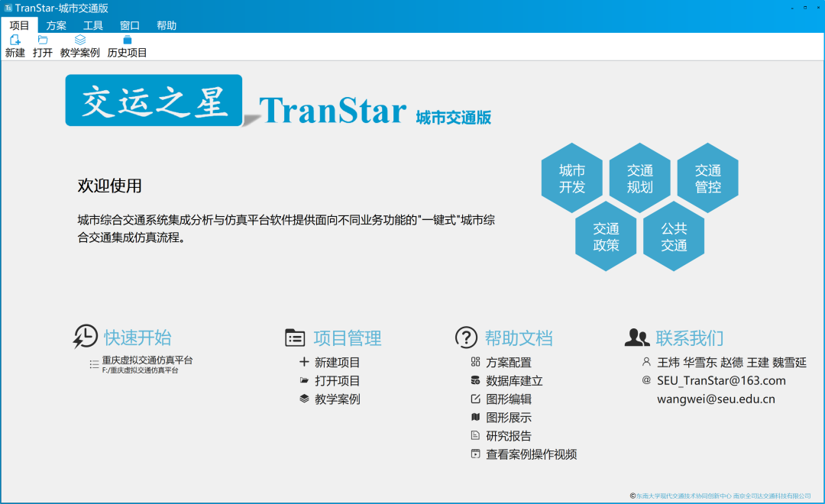Image resolution: width=825 pixels, height=504 pixels.
Task: Open recent project 重庆虚拟交通仿真平台
Action: pyautogui.click(x=147, y=360)
